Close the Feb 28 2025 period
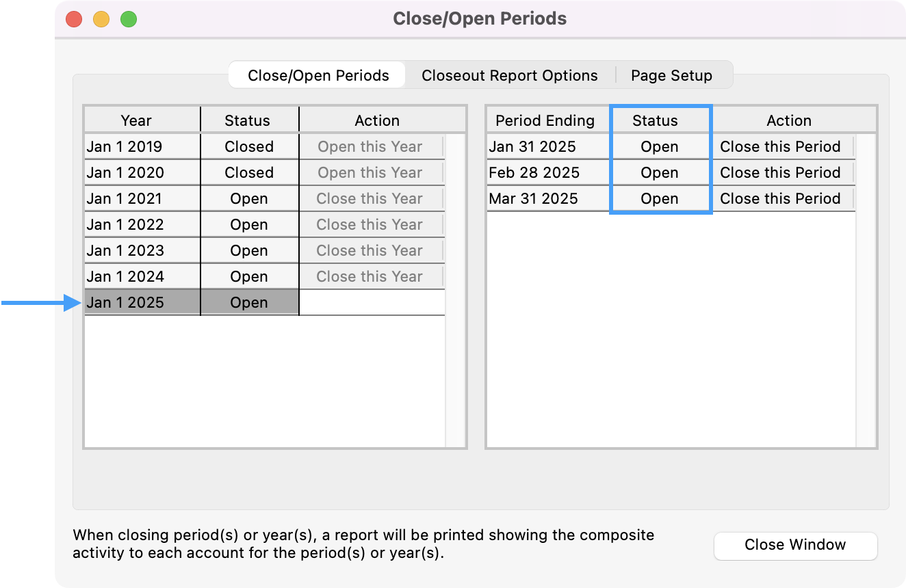The image size is (906, 588). coord(780,173)
